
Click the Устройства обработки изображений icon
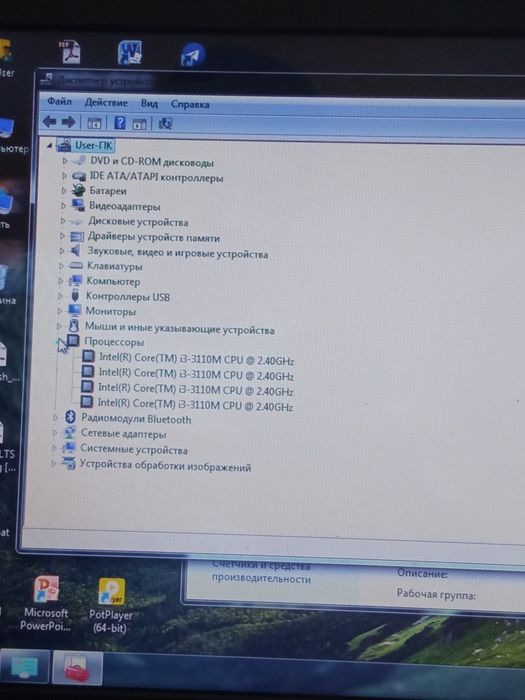pyautogui.click(x=68, y=463)
